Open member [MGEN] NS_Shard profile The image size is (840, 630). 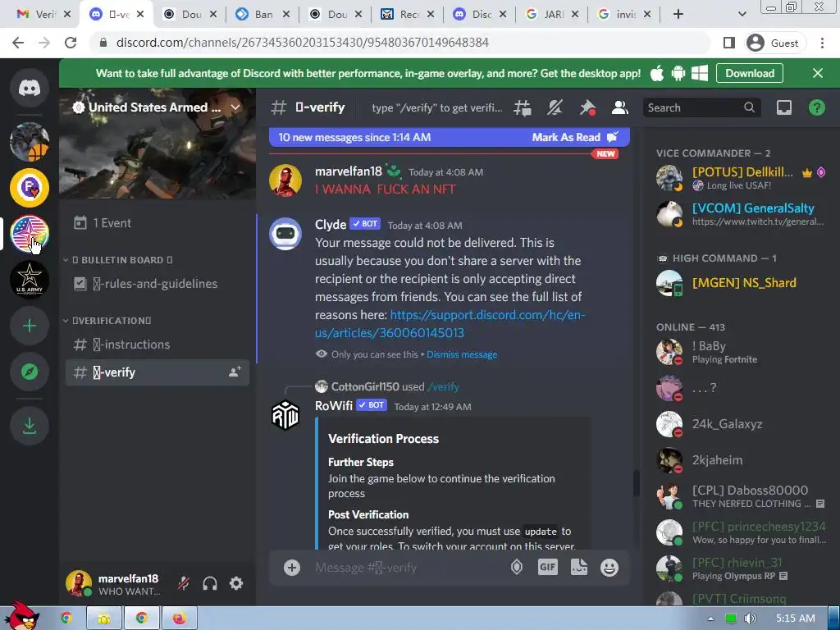pyautogui.click(x=742, y=283)
